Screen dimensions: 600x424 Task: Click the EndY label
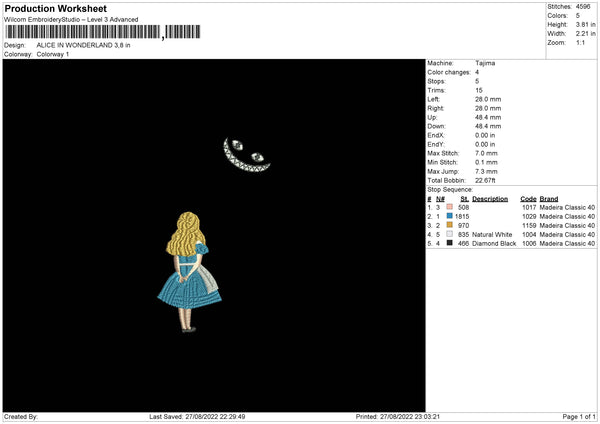coord(436,144)
